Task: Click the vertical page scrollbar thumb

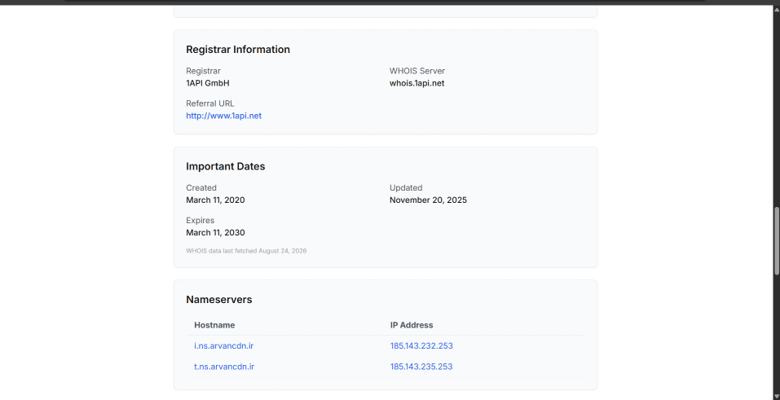Action: (x=777, y=240)
